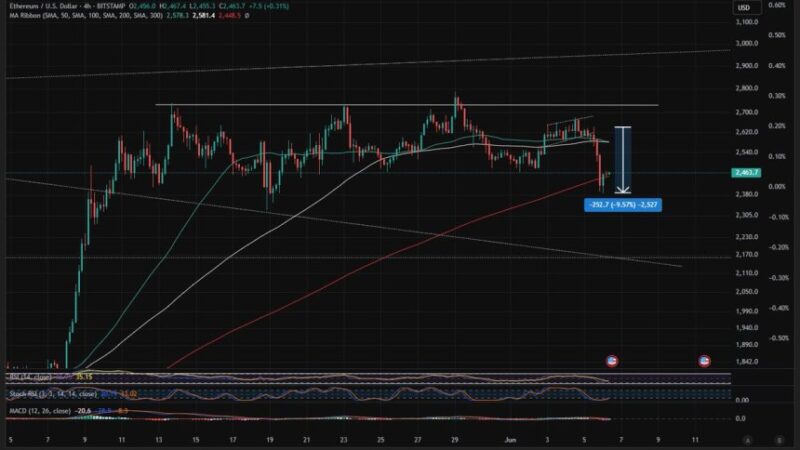Image resolution: width=800 pixels, height=450 pixels.
Task: Open the US flag event marker near June 11
Action: point(704,361)
